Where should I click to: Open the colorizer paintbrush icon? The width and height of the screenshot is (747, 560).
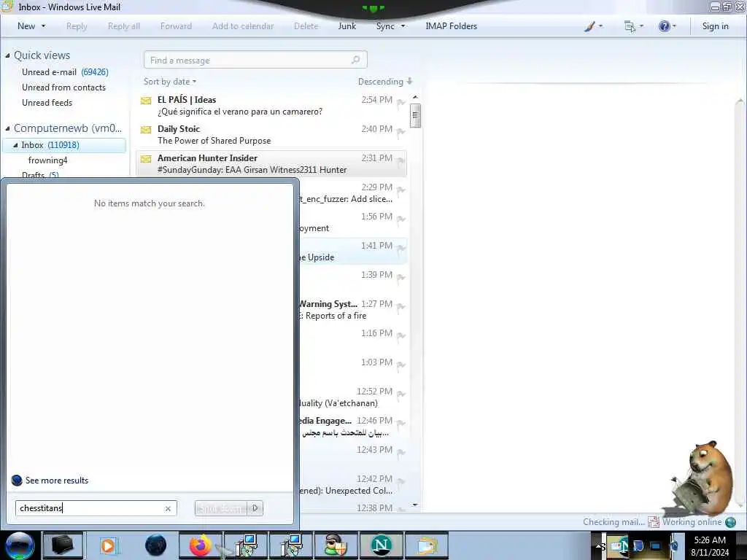pos(589,26)
